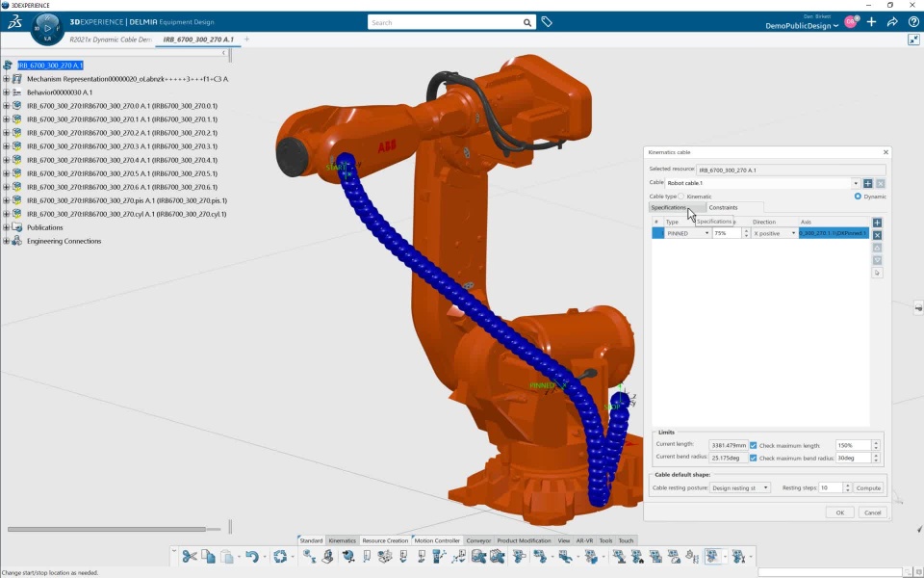The height and width of the screenshot is (578, 924).
Task: Click the add new tab plus icon
Action: click(x=247, y=39)
